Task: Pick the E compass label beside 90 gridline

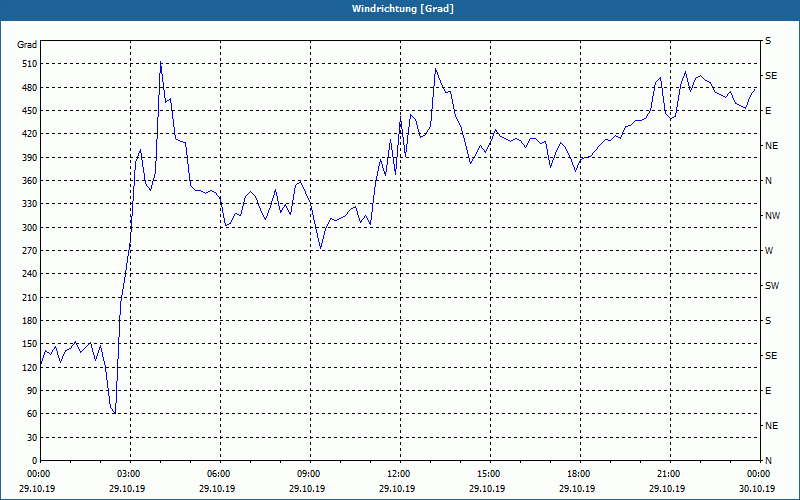Action: [x=768, y=391]
